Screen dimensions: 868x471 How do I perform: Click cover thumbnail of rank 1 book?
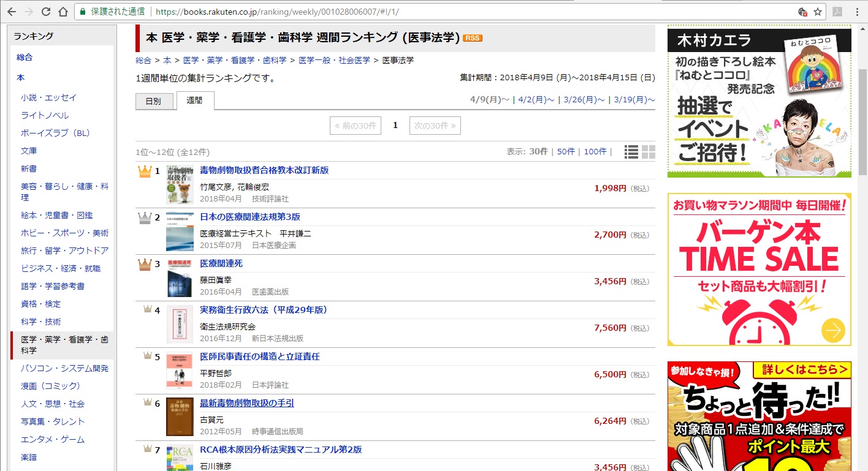pyautogui.click(x=180, y=185)
